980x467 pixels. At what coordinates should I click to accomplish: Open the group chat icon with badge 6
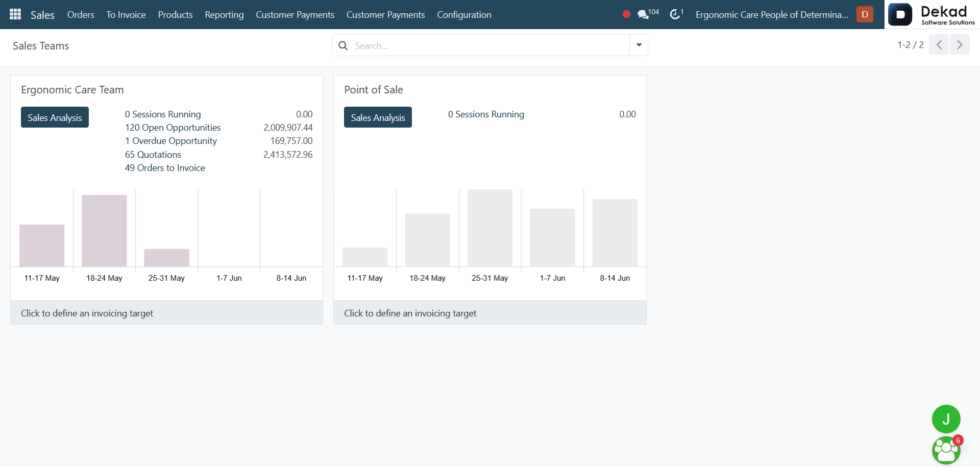click(946, 450)
